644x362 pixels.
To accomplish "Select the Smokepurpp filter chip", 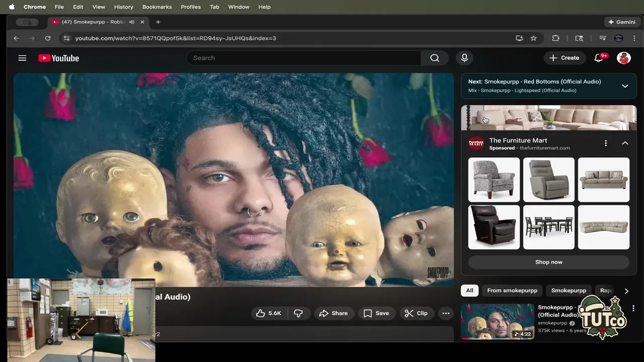I will [x=569, y=291].
